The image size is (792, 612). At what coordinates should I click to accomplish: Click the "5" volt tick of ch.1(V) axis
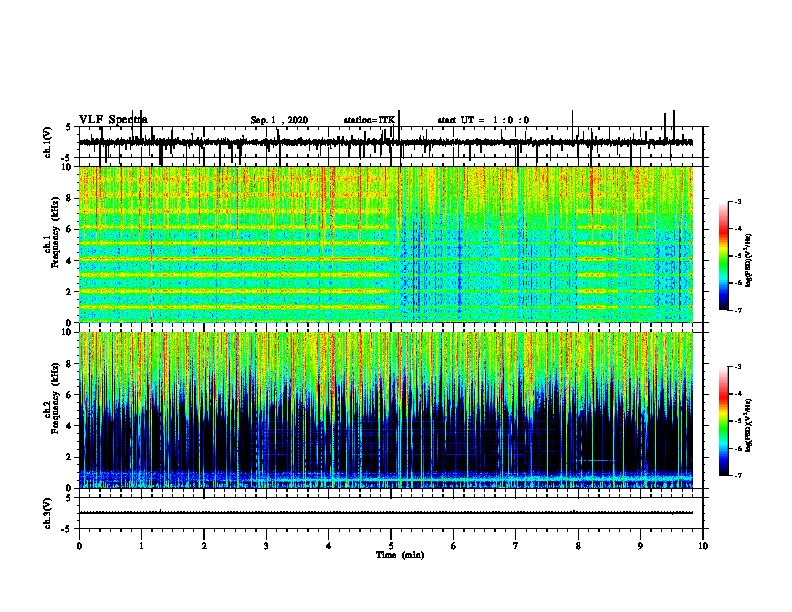pos(68,127)
